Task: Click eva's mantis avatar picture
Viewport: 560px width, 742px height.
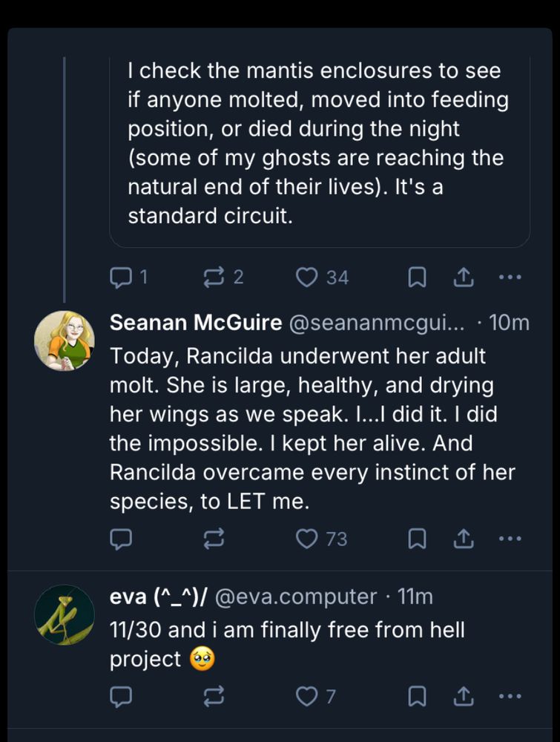Action: point(65,614)
